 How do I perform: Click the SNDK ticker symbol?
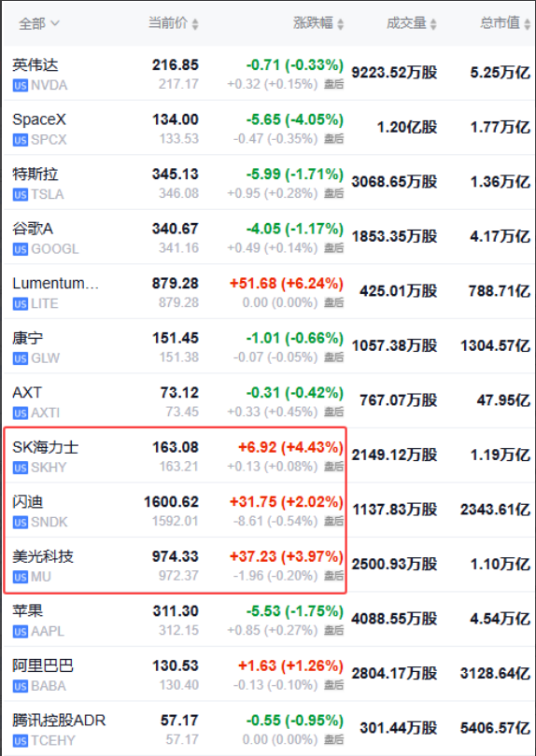click(49, 523)
